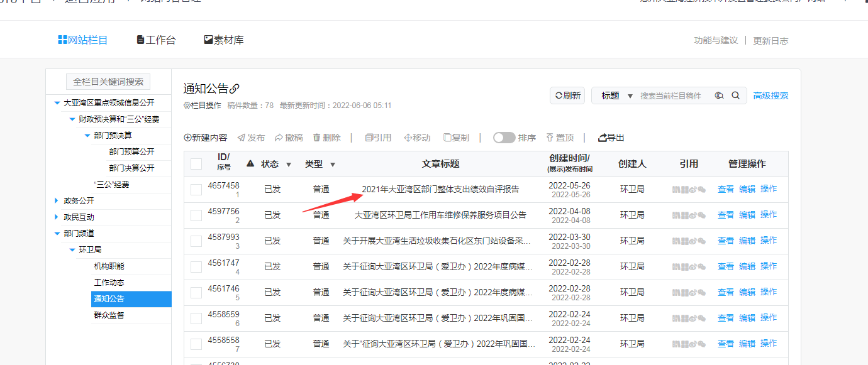Switch to the 素材库 tab
The height and width of the screenshot is (365, 868).
coord(223,39)
